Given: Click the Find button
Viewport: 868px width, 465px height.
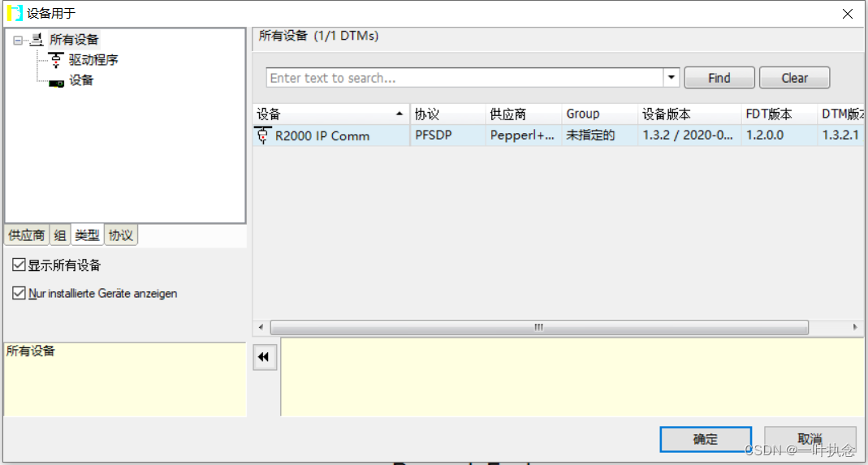Looking at the screenshot, I should pyautogui.click(x=719, y=78).
